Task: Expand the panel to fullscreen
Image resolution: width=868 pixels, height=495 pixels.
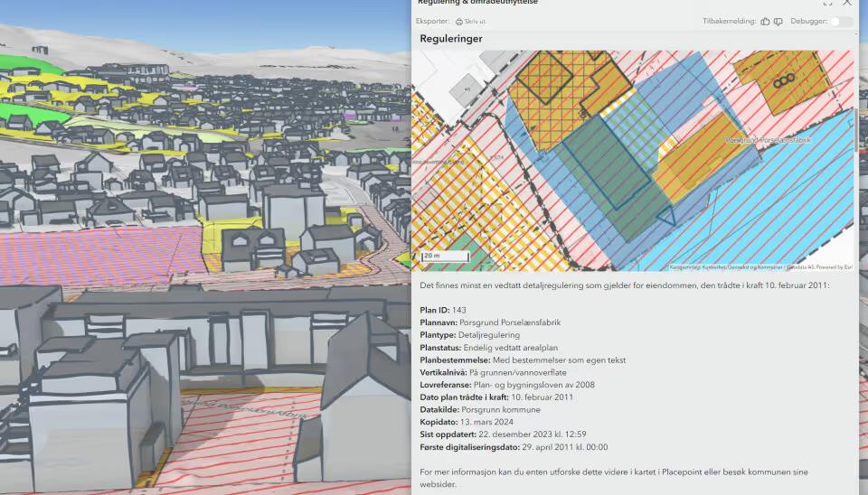Action: coord(827,3)
